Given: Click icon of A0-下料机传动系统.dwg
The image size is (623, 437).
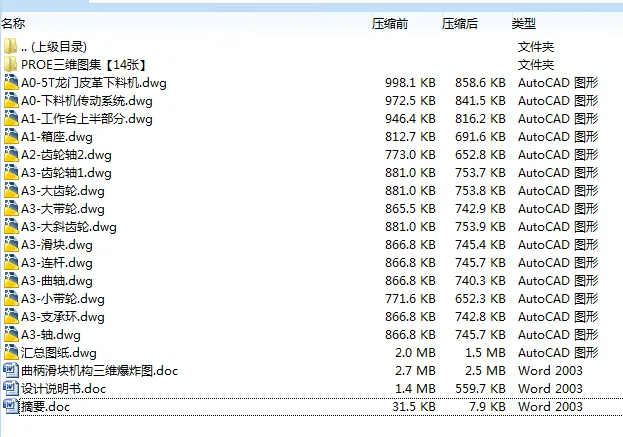Looking at the screenshot, I should pos(11,101).
